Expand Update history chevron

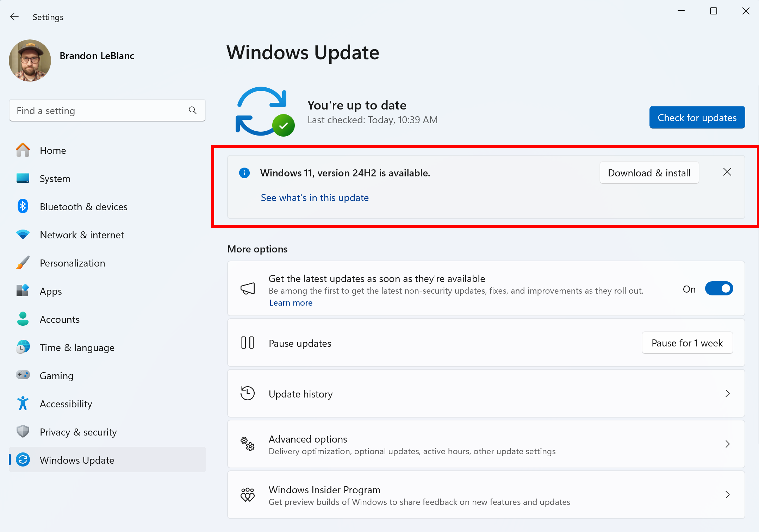click(x=727, y=394)
